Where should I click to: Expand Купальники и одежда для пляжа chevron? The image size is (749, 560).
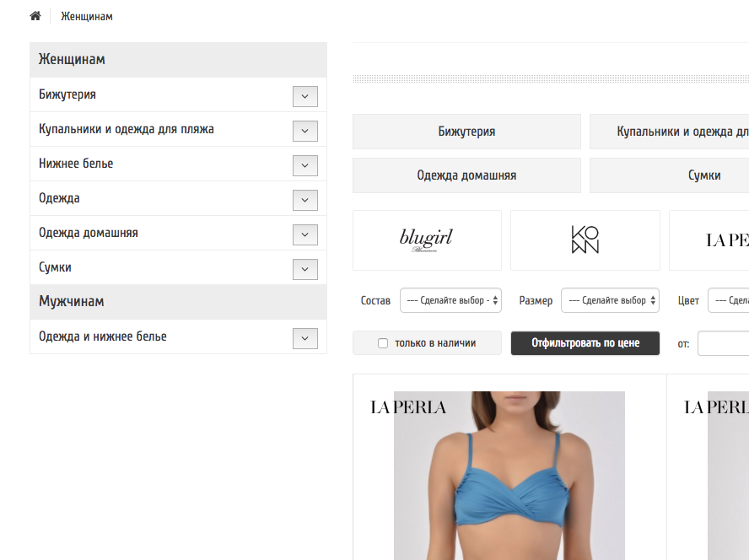(x=304, y=131)
